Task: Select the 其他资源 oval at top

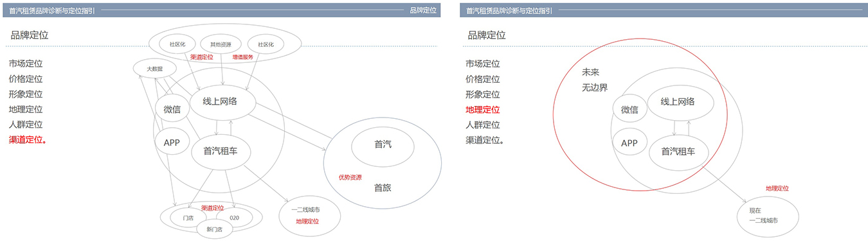Action: (221, 45)
